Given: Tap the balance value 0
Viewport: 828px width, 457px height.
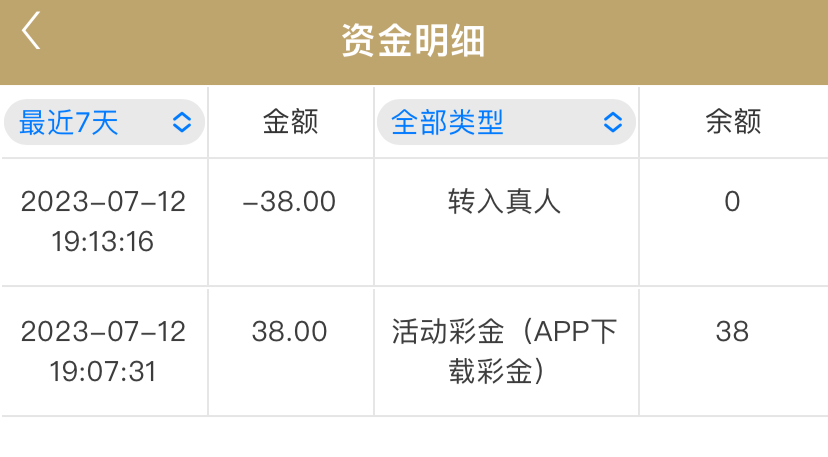Looking at the screenshot, I should point(732,202).
